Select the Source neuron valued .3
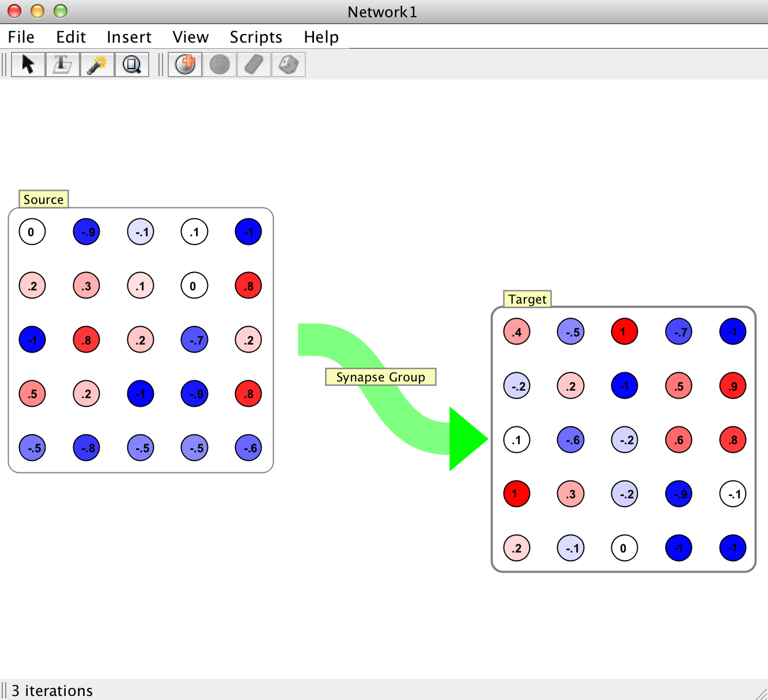Viewport: 768px width, 700px height. tap(86, 286)
